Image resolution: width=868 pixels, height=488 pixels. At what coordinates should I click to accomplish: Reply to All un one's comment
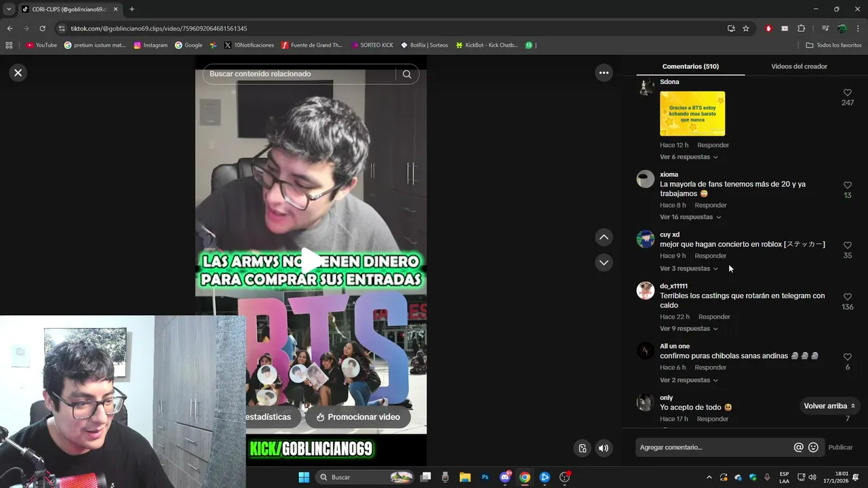(710, 368)
